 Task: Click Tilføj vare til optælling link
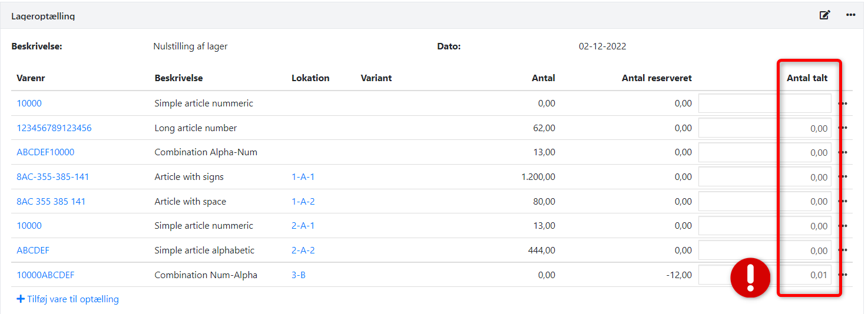[72, 299]
